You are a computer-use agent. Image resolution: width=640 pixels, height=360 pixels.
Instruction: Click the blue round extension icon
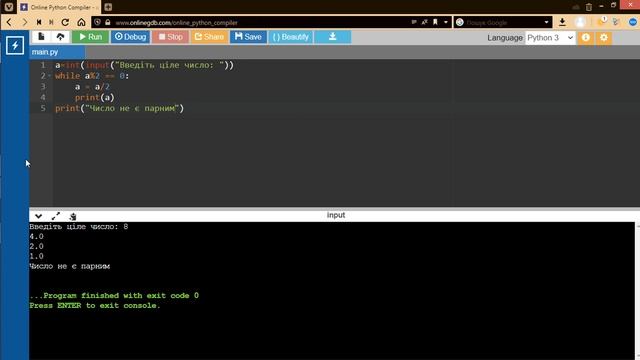click(x=633, y=22)
